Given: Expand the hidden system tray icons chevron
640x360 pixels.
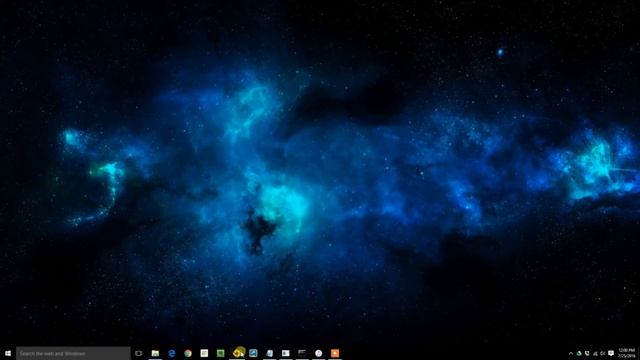Looking at the screenshot, I should pos(571,353).
